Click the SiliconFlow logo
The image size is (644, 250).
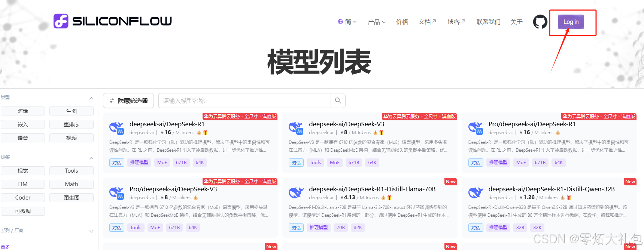tap(113, 21)
